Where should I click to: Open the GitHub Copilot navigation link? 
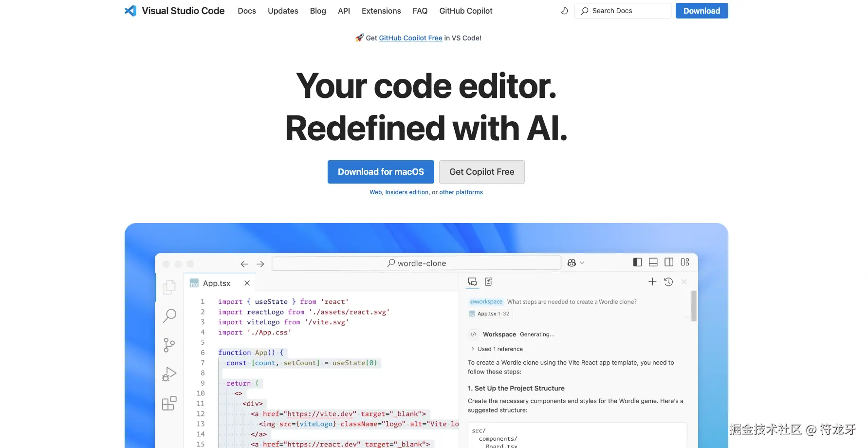coord(466,11)
